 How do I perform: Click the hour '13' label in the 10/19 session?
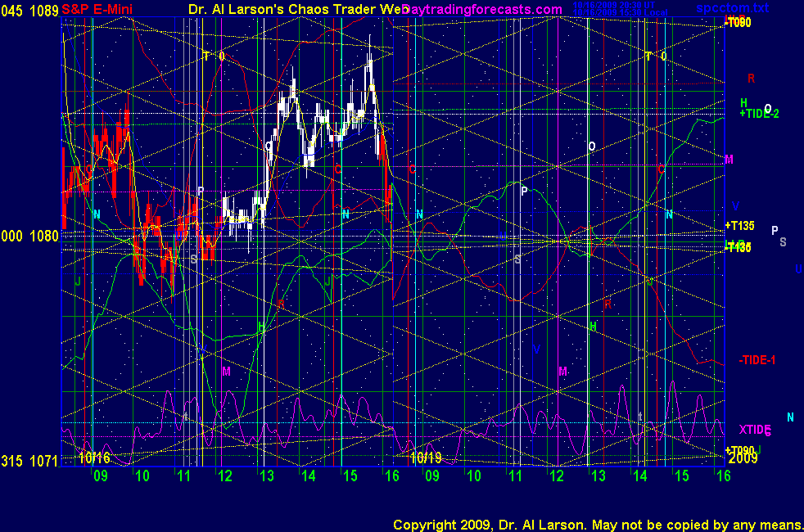[x=598, y=476]
